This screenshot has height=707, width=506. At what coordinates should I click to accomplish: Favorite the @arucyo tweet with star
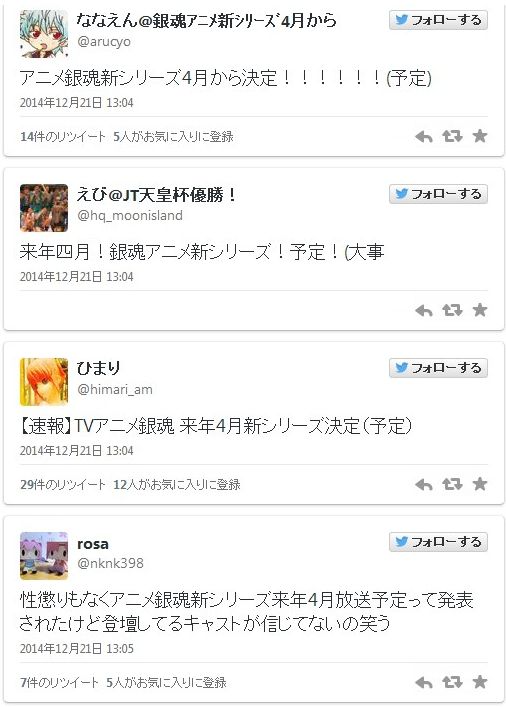click(480, 136)
